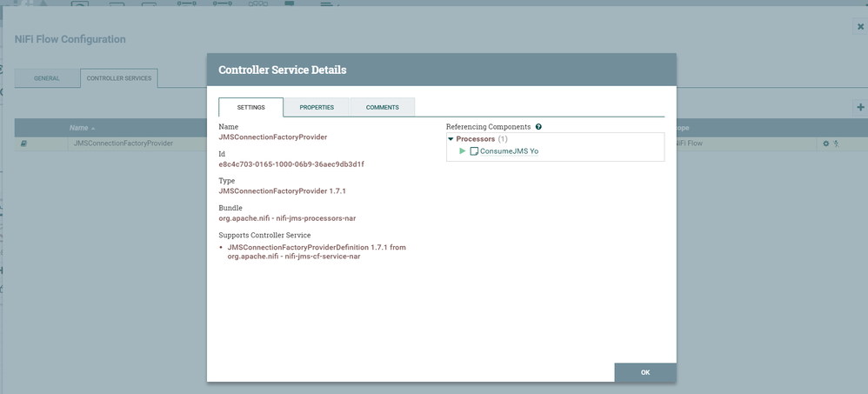This screenshot has height=394, width=868.
Task: Switch to the Comments tab
Action: click(383, 107)
